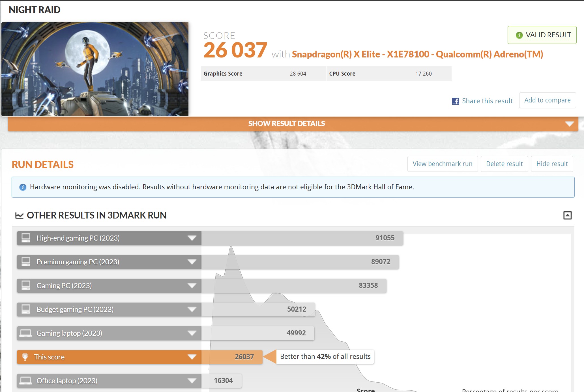This screenshot has height=392, width=584.
Task: Click Add to compare button
Action: point(547,100)
